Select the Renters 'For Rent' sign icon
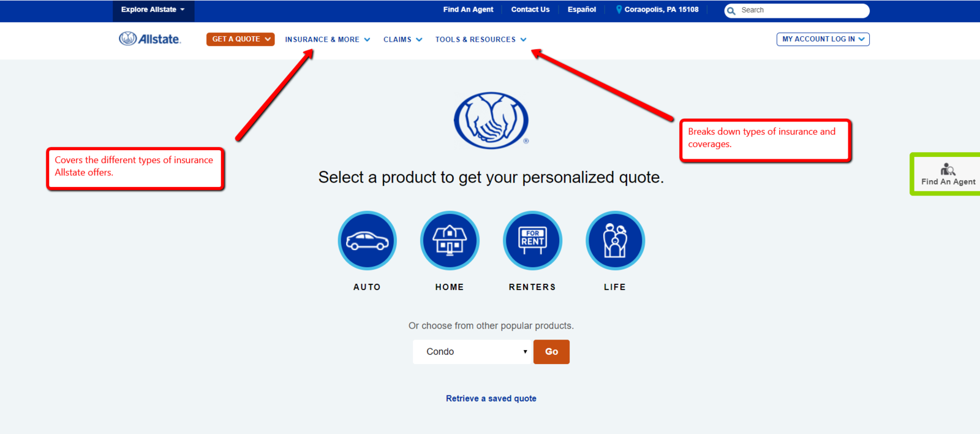This screenshot has width=980, height=434. 532,240
